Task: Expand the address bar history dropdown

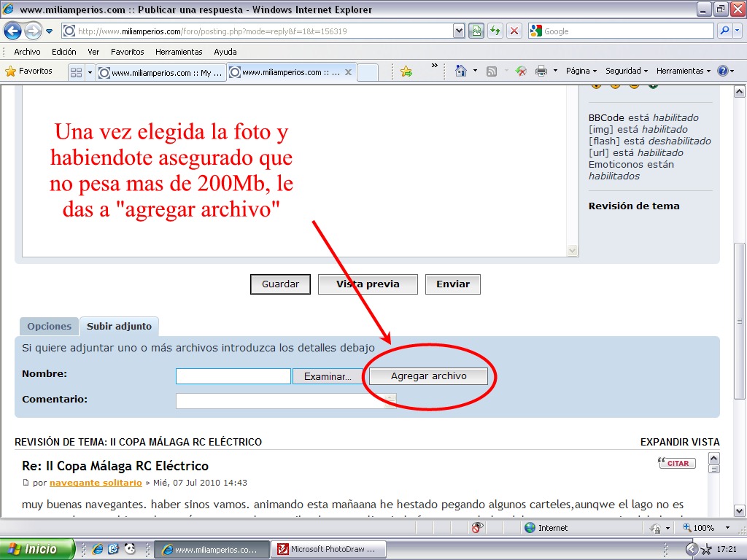Action: point(458,31)
